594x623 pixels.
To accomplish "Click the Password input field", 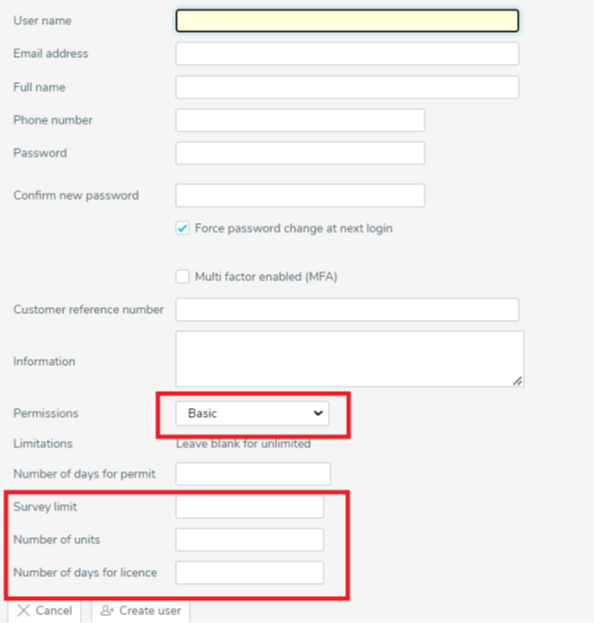I will point(300,153).
